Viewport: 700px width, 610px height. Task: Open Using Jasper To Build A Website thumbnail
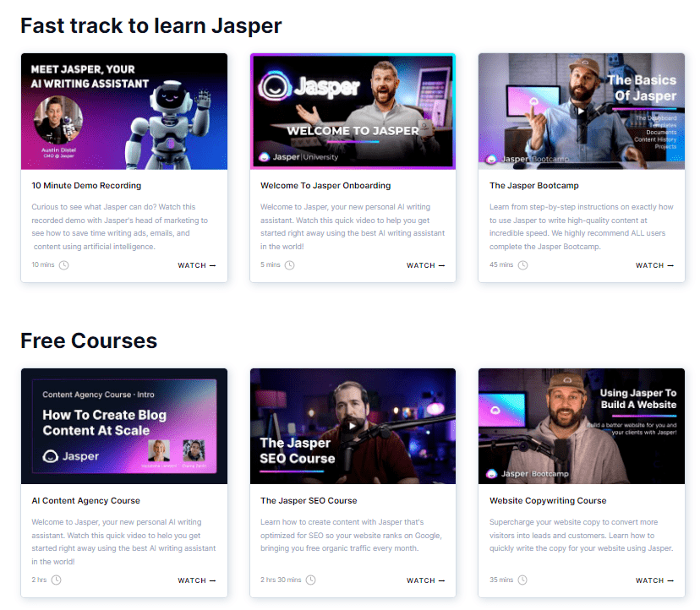582,426
